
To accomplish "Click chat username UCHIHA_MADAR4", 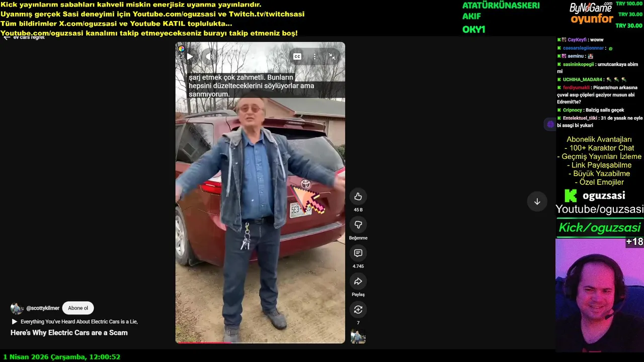I will (583, 79).
